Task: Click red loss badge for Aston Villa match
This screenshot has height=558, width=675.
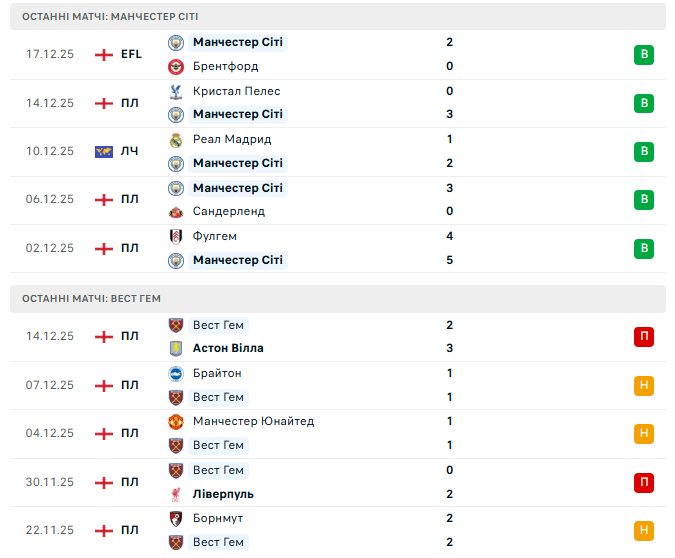Action: (x=644, y=337)
